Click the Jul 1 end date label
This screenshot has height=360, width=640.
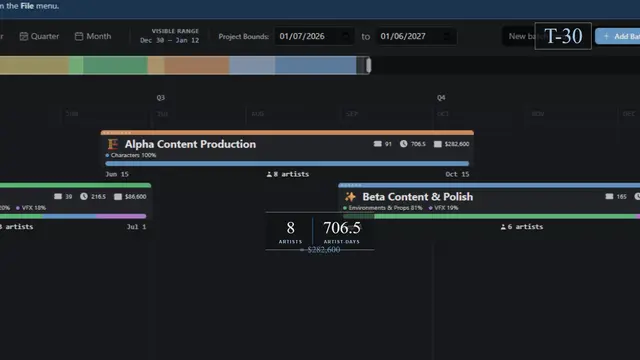click(136, 227)
